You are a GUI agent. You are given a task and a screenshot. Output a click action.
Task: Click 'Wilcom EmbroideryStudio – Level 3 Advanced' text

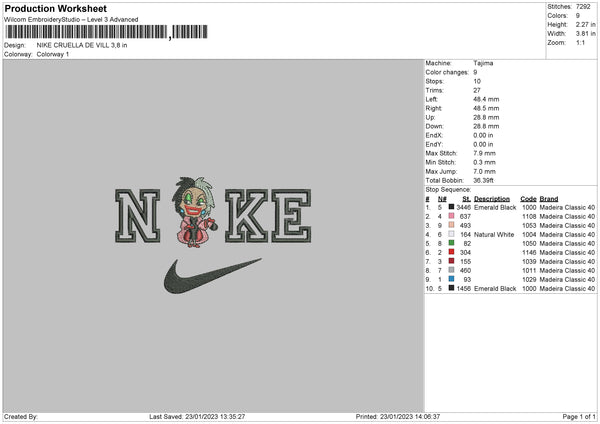[x=71, y=20]
